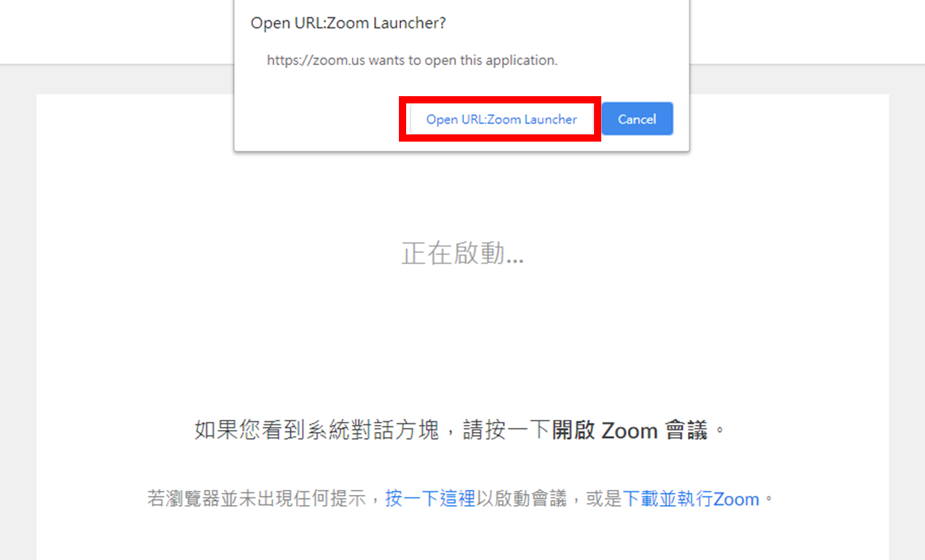Click the blank white header left of dialog
The width and height of the screenshot is (925, 560).
(x=116, y=32)
